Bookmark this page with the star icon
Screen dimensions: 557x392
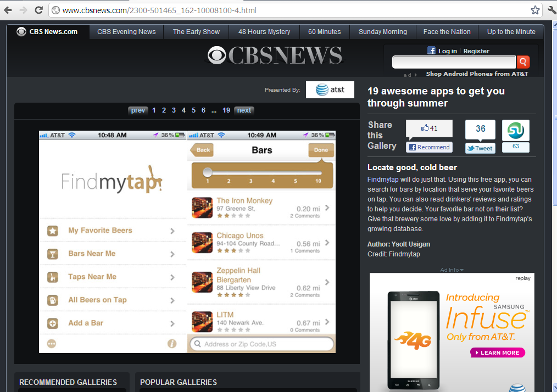click(535, 10)
